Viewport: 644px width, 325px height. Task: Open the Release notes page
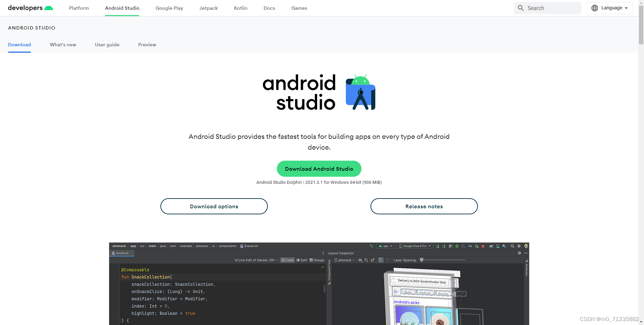click(x=424, y=206)
